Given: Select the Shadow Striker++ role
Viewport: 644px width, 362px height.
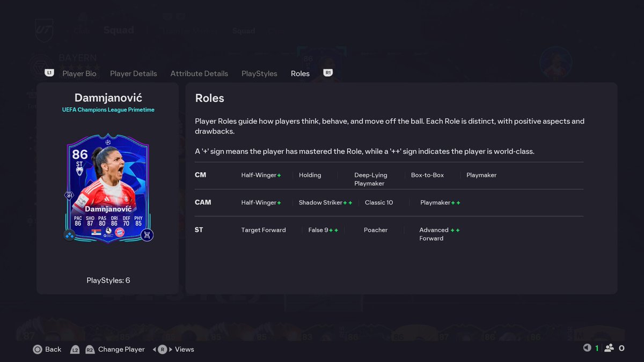Looking at the screenshot, I should (326, 203).
